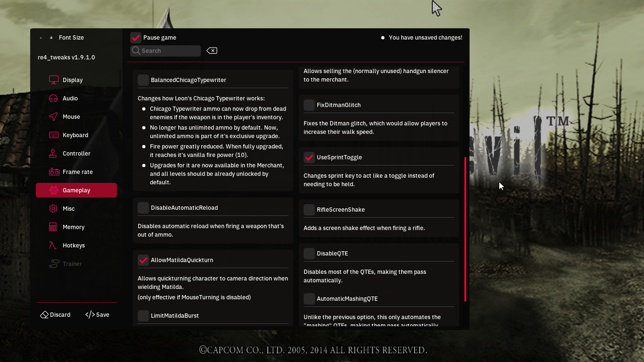
Task: Enable AutomaticMashingQTE option
Action: coord(309,299)
